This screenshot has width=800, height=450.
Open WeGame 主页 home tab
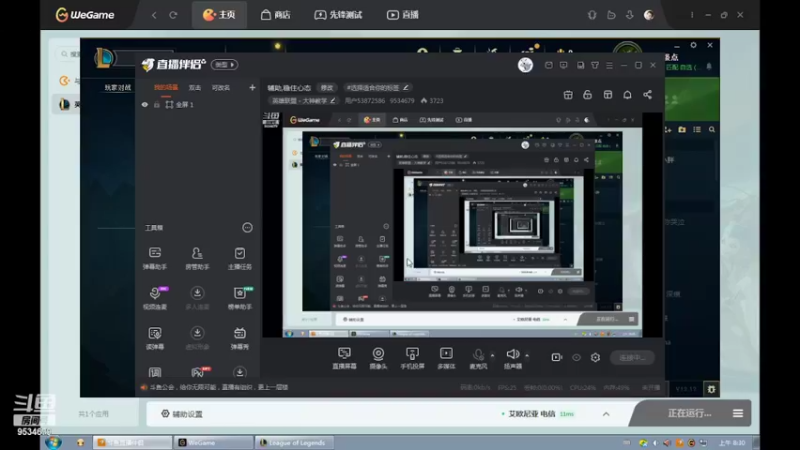pyautogui.click(x=219, y=15)
